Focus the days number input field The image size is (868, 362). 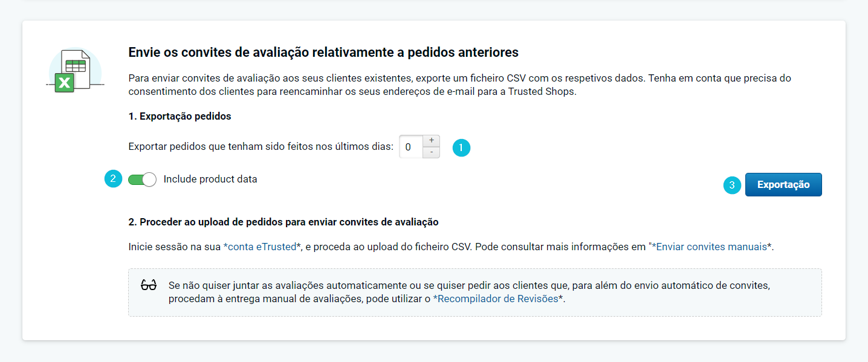410,147
